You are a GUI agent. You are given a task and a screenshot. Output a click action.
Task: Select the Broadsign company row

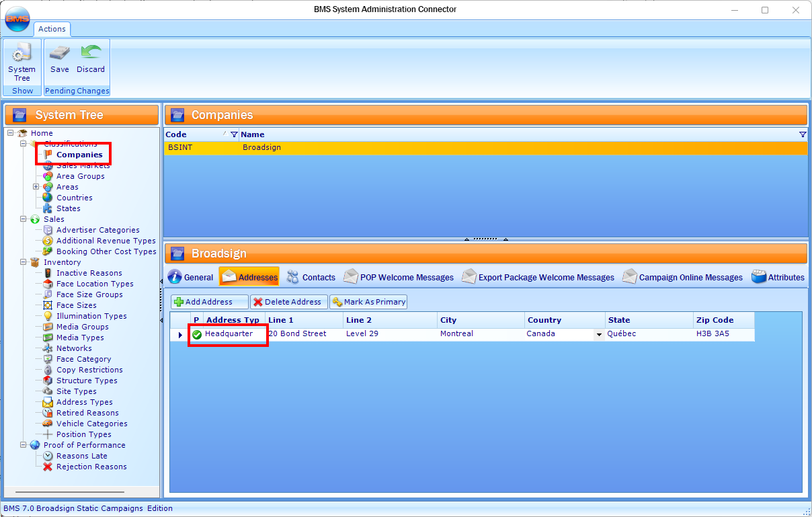coord(485,148)
